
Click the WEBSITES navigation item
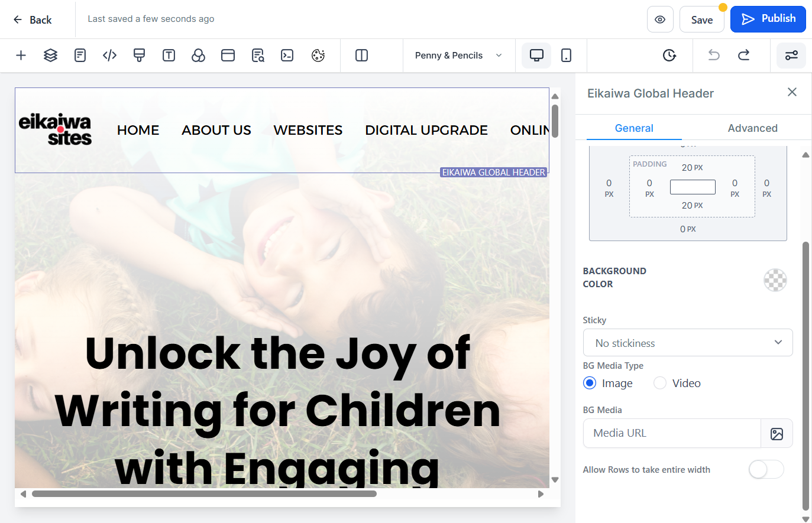(x=308, y=130)
